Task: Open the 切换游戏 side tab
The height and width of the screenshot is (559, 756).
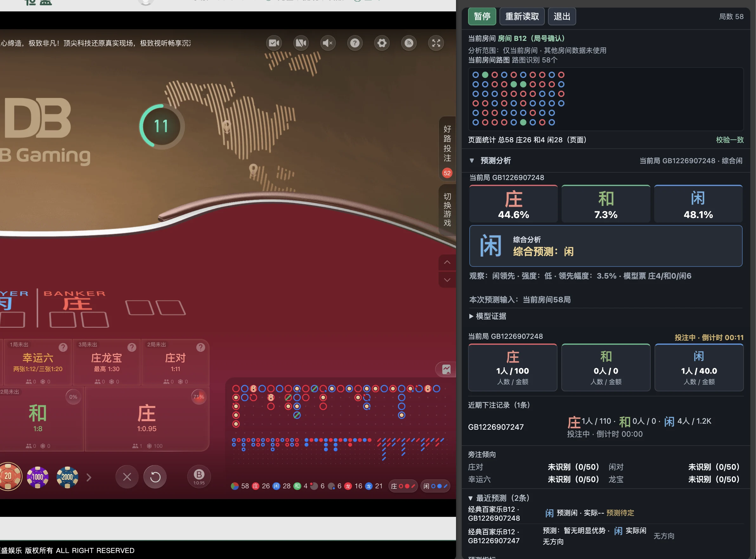Action: [447, 210]
